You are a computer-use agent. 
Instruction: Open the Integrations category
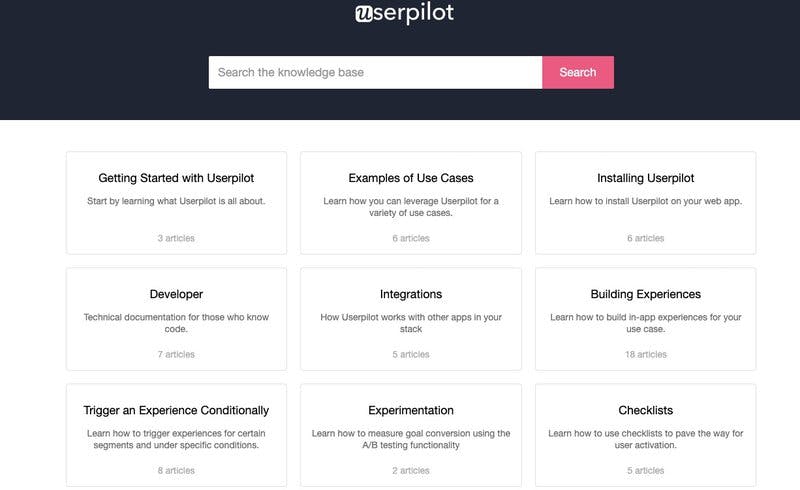[411, 294]
